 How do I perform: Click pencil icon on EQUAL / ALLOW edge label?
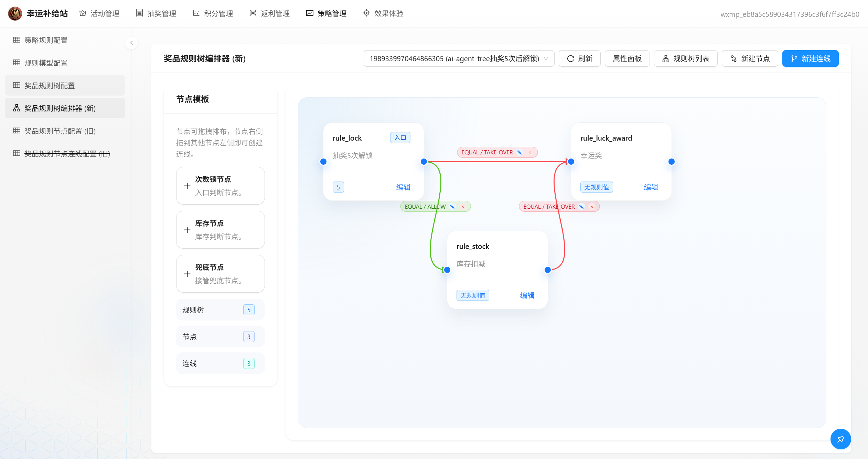[x=452, y=207]
